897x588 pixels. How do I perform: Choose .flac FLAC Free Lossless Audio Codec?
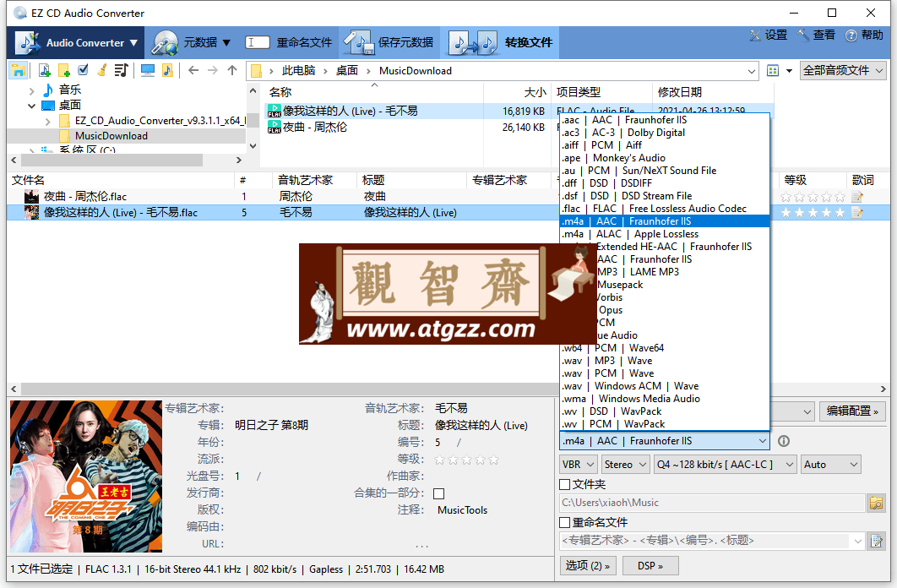[664, 209]
